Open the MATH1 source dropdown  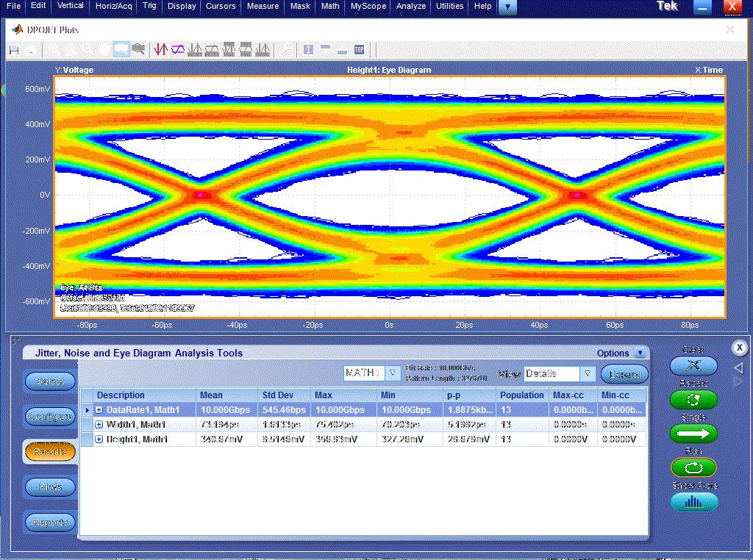pyautogui.click(x=393, y=373)
